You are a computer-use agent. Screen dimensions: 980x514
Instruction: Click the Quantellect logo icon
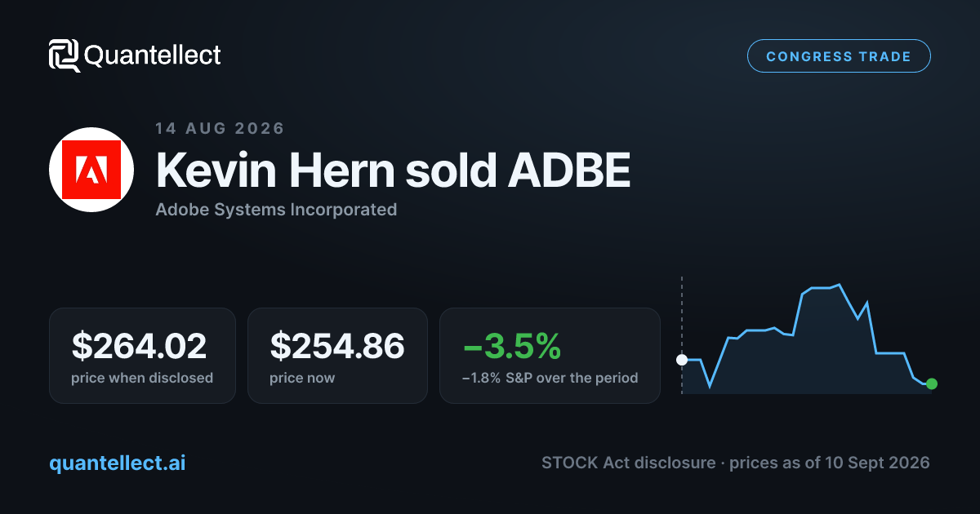pos(65,55)
